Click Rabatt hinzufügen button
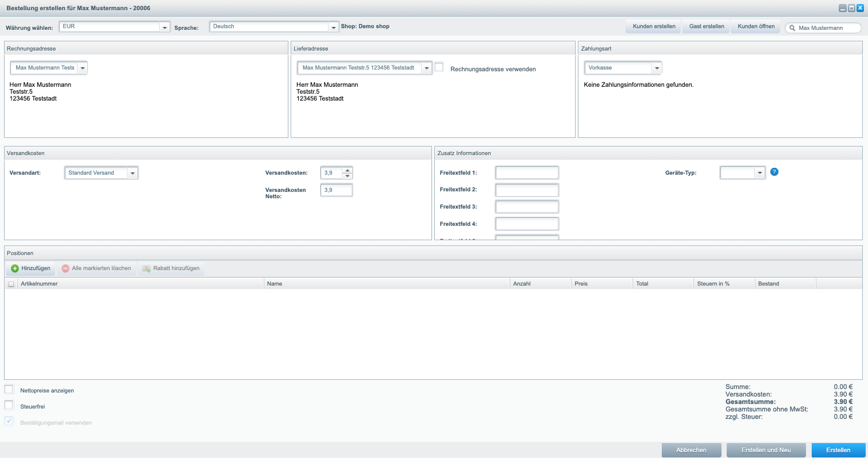Image resolution: width=868 pixels, height=458 pixels. point(171,268)
